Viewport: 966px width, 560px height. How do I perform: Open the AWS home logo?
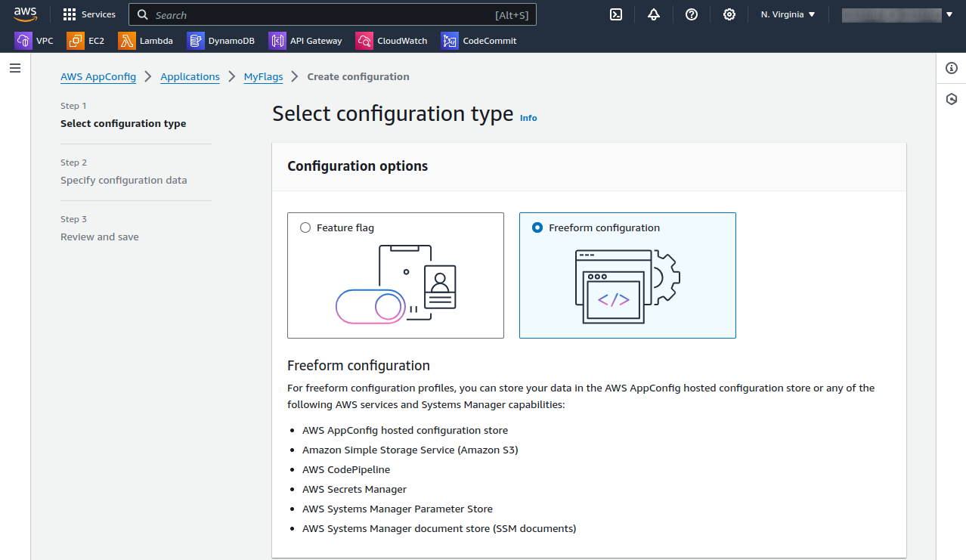point(25,14)
